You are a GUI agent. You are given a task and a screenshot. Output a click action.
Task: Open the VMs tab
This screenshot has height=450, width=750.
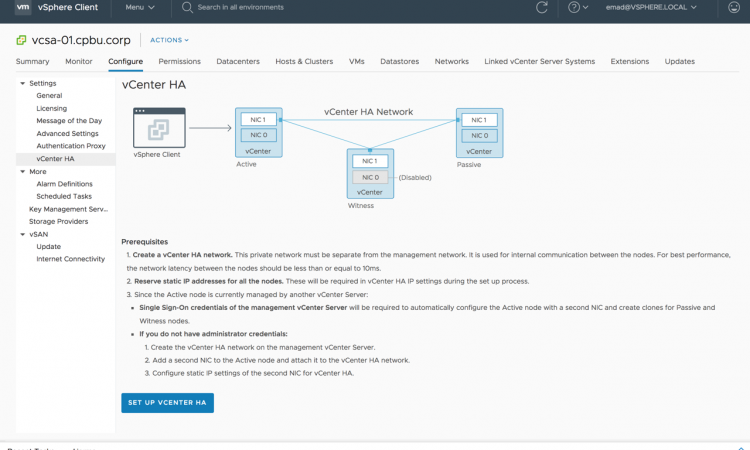pyautogui.click(x=356, y=61)
